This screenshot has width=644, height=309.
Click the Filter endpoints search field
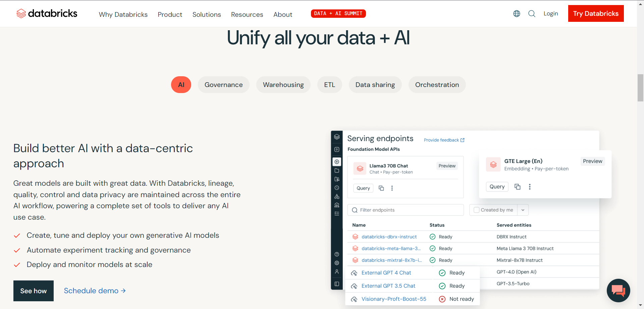[x=406, y=210]
